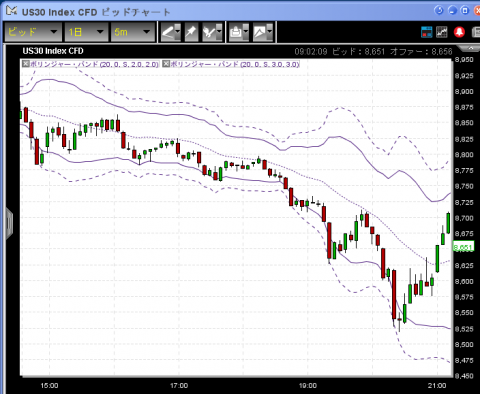480x394 pixels.
Task: Remove the Bollinger Band 3.0 indicator
Action: click(x=166, y=64)
